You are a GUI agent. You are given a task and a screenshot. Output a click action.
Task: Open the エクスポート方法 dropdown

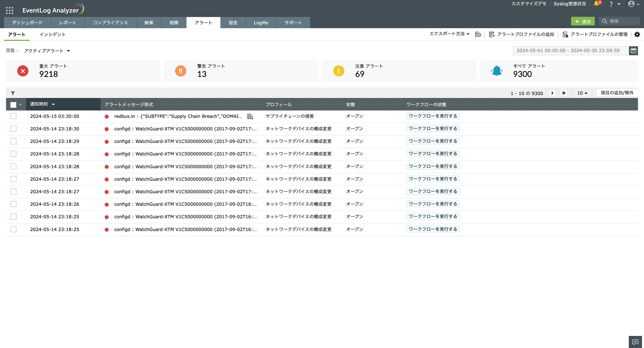449,34
